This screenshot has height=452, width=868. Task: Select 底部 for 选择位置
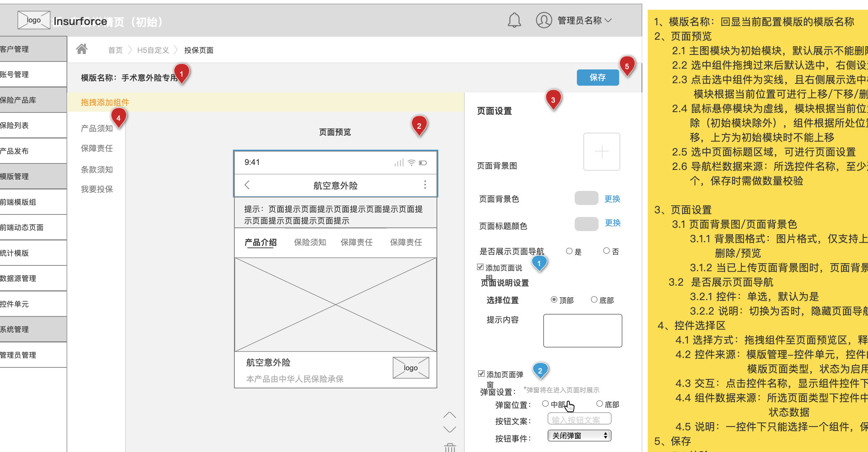[594, 299]
